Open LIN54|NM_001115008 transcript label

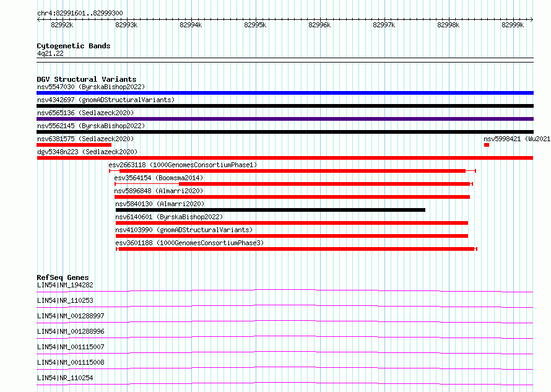click(x=71, y=362)
